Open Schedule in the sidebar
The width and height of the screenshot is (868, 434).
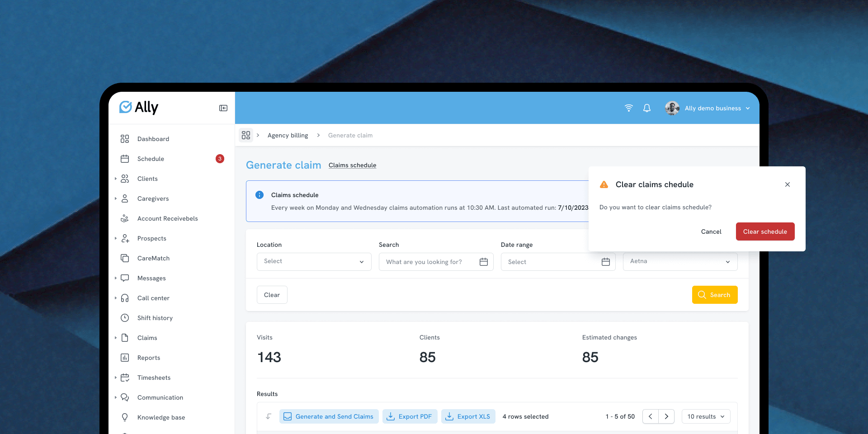point(151,159)
